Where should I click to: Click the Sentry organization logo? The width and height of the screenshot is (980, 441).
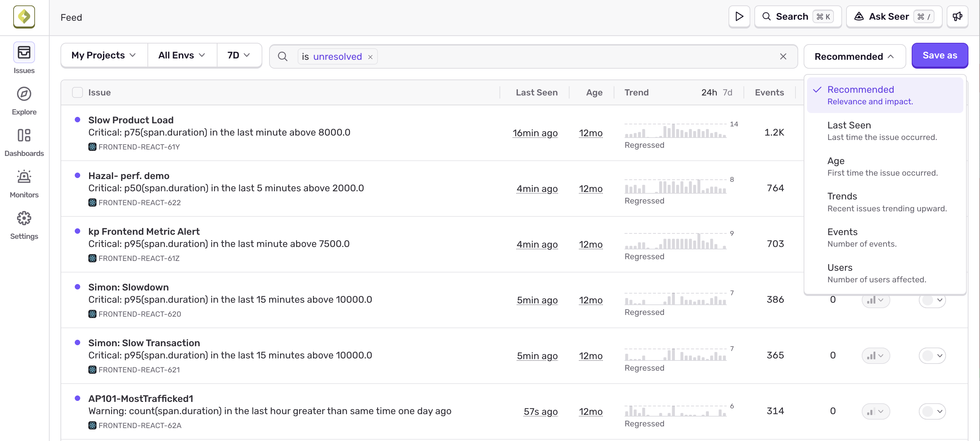pos(24,17)
